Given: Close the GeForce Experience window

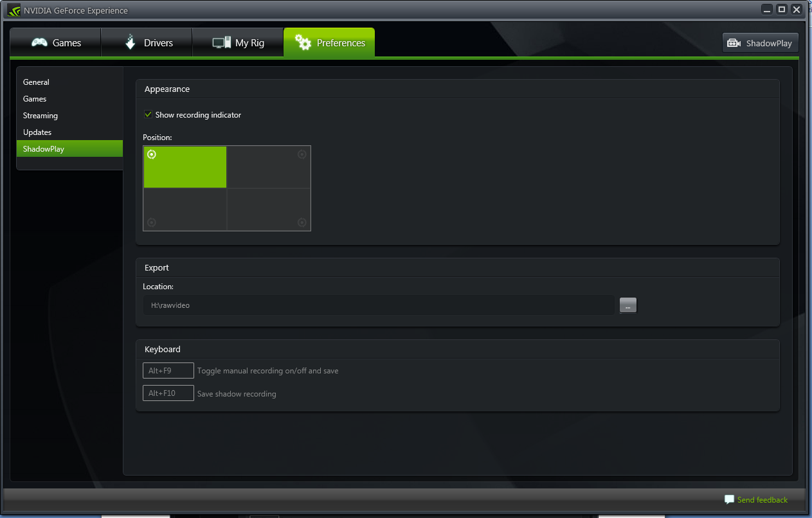Looking at the screenshot, I should point(797,9).
